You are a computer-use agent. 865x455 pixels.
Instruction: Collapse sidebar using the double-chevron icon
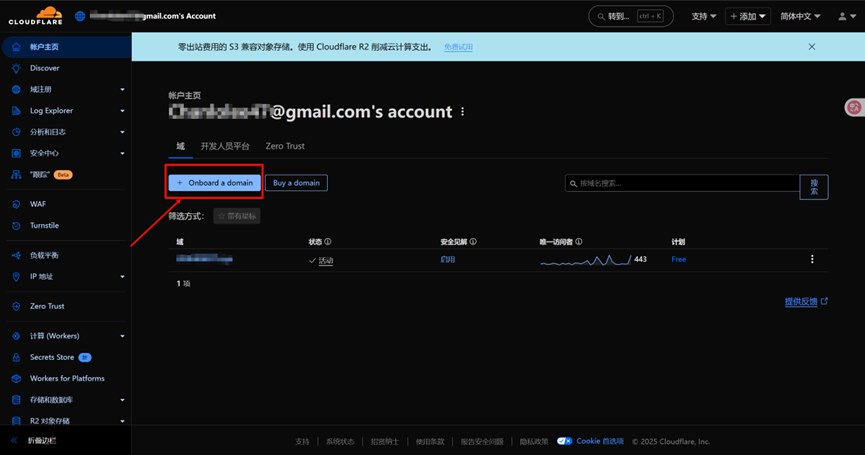pyautogui.click(x=14, y=441)
